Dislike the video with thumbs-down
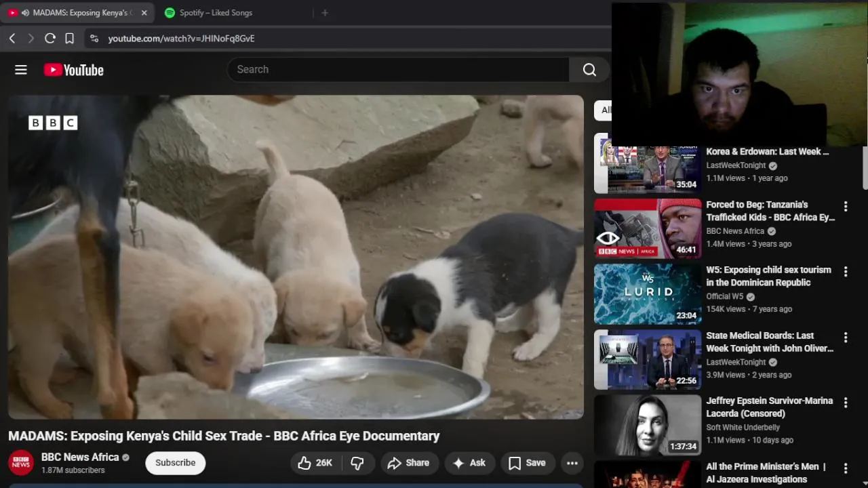868x488 pixels. [357, 463]
